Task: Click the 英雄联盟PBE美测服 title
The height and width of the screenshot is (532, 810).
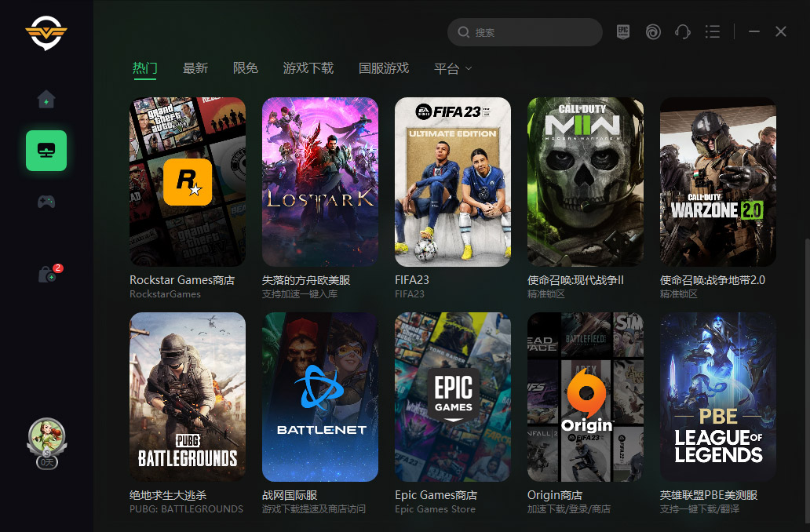Action: [709, 495]
